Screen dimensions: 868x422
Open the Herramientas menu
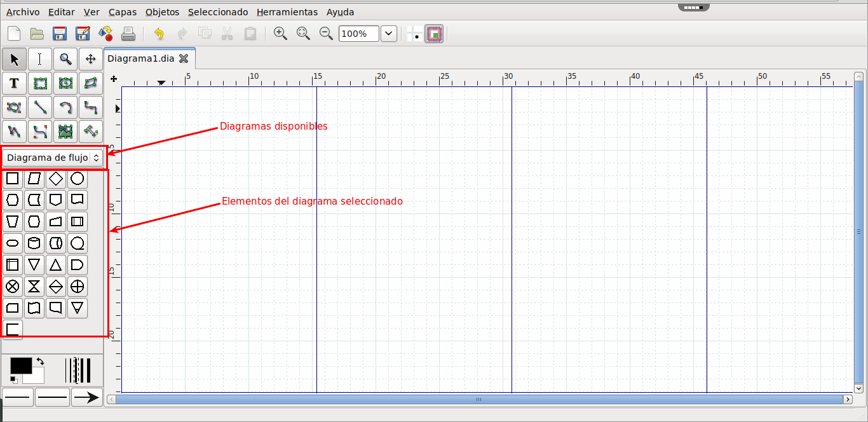[x=287, y=12]
